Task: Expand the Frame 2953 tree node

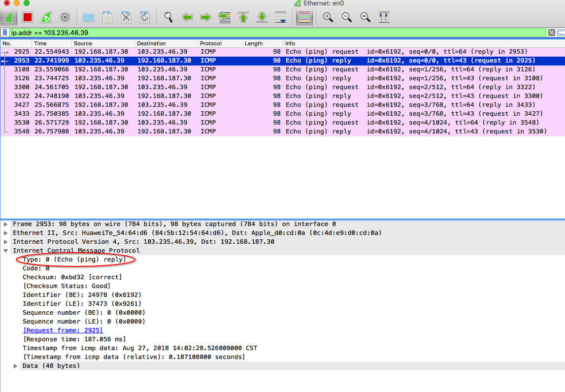Action: pos(5,224)
